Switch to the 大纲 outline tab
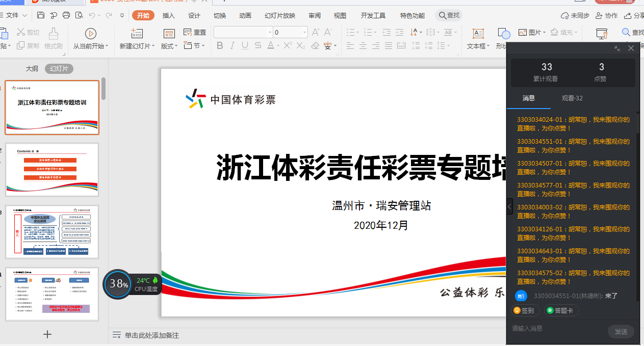 pyautogui.click(x=32, y=69)
